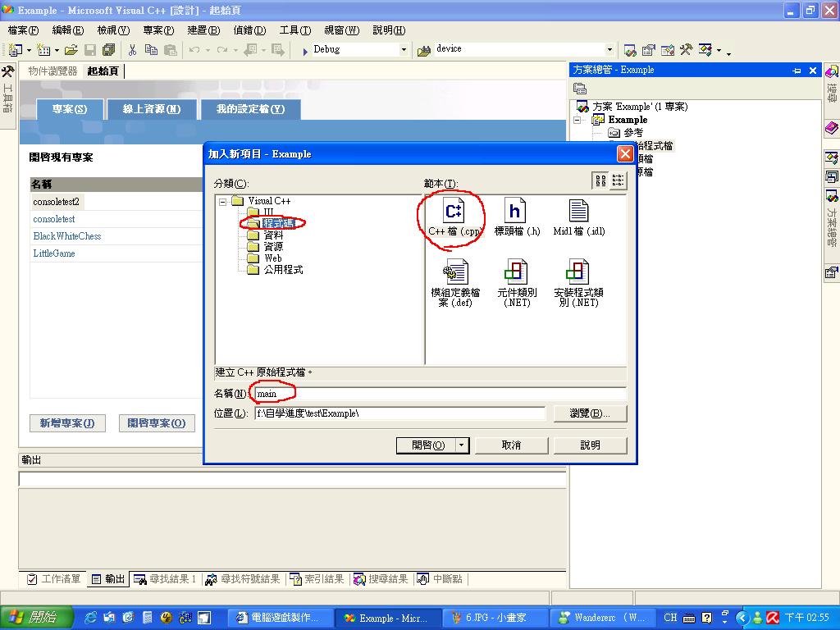
Task: Open the 建置(B) menu
Action: (203, 30)
